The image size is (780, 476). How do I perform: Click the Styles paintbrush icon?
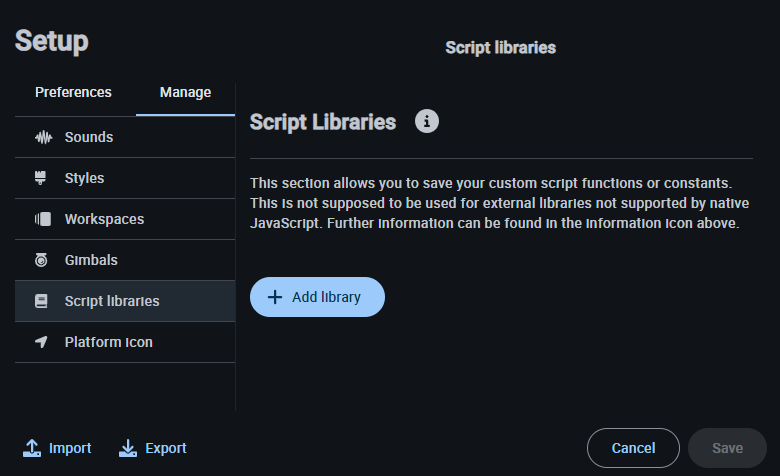[42, 178]
